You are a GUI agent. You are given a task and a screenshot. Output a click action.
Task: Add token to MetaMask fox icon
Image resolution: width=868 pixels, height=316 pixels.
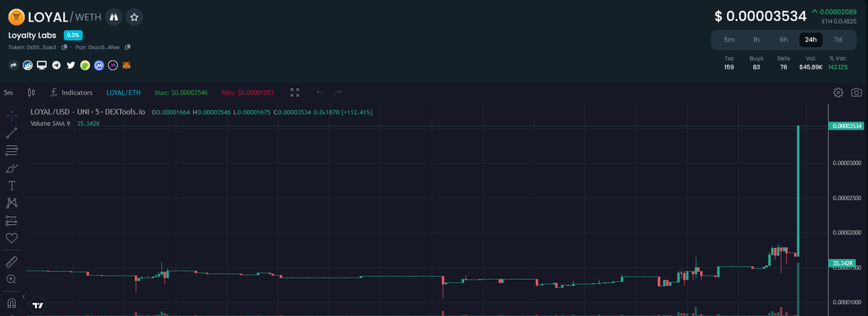pos(127,65)
